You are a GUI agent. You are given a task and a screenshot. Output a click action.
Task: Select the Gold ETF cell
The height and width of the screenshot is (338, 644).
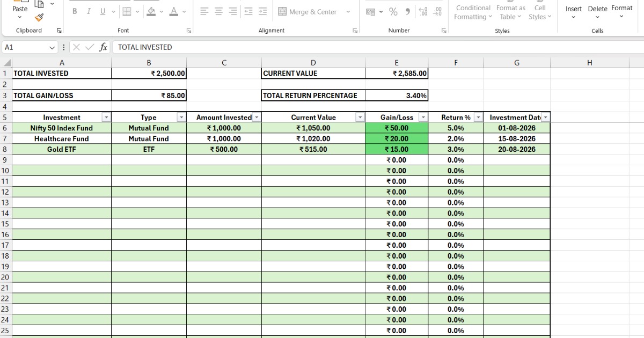point(62,149)
